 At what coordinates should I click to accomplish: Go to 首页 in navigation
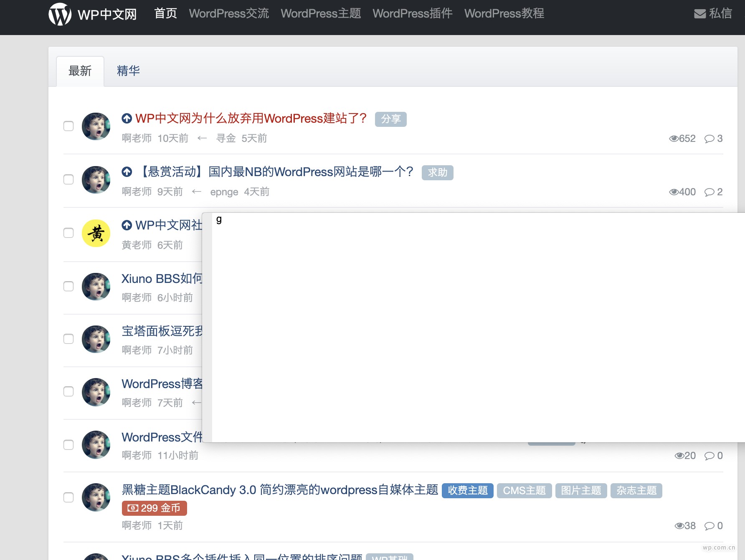pos(166,14)
